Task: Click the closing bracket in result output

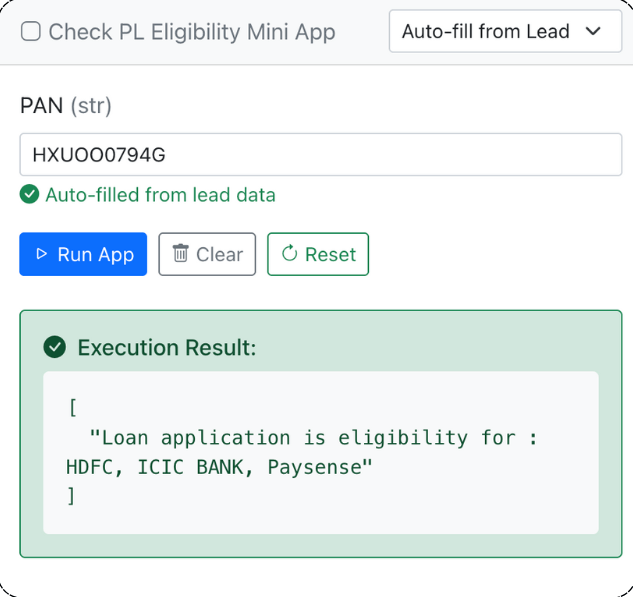Action: click(x=71, y=496)
